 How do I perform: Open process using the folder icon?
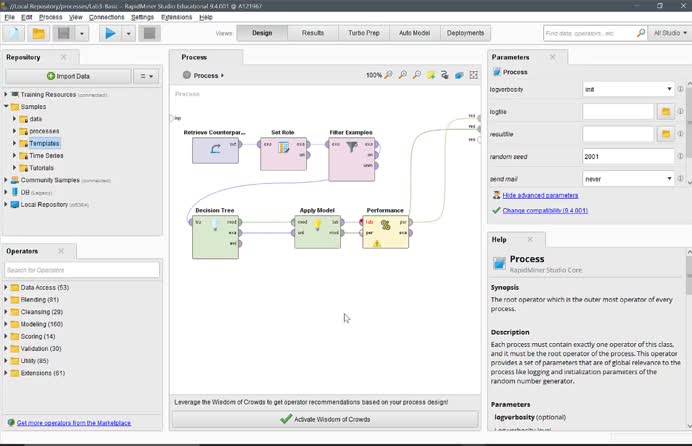(x=39, y=33)
